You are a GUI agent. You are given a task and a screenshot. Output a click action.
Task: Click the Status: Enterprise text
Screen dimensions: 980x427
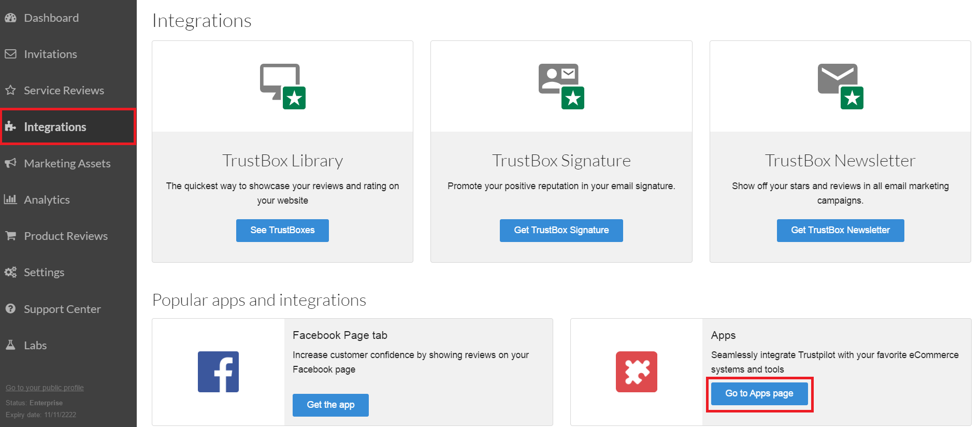(x=34, y=403)
